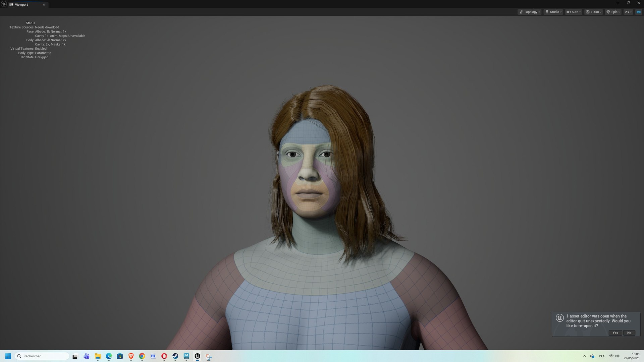Open the blue M app icon in the taskbar
The image size is (644, 362).
[186, 356]
